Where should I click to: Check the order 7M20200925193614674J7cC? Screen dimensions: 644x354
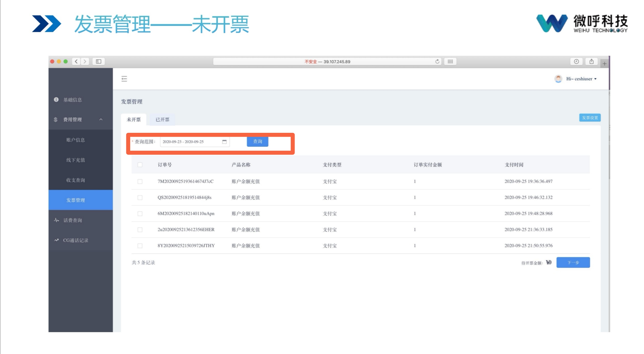click(140, 181)
